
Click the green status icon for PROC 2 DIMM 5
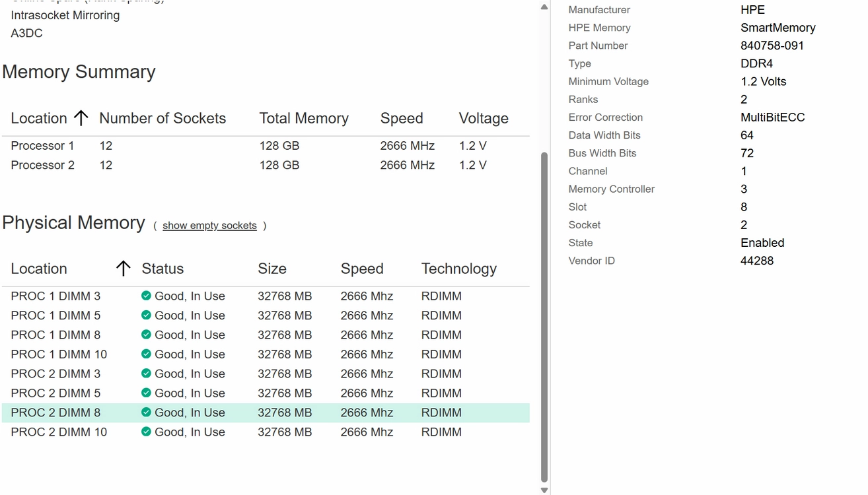point(146,393)
